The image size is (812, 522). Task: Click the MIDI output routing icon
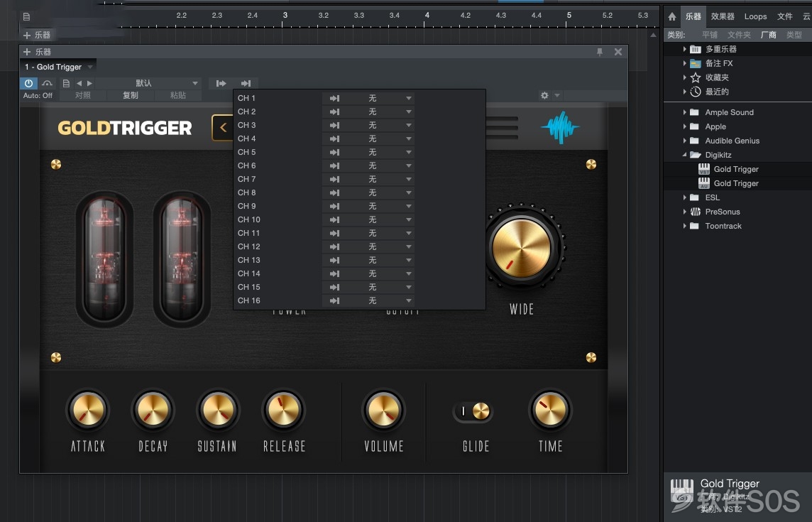pos(221,83)
